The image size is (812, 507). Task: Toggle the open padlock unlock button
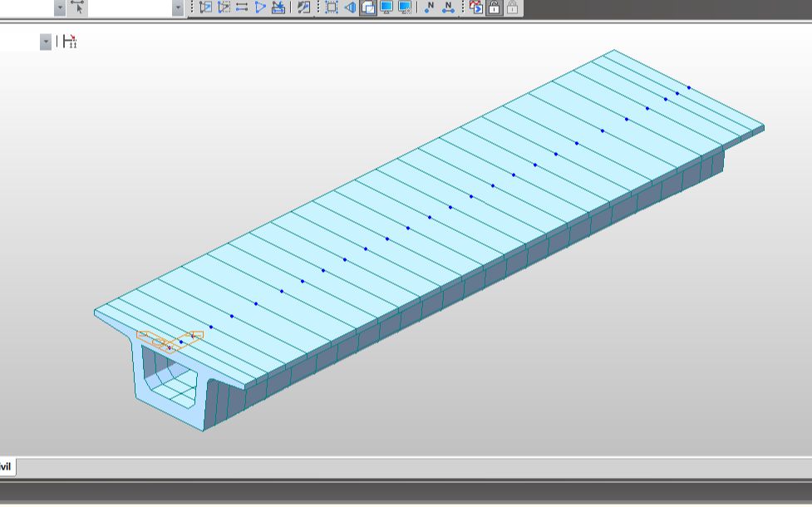(x=494, y=7)
